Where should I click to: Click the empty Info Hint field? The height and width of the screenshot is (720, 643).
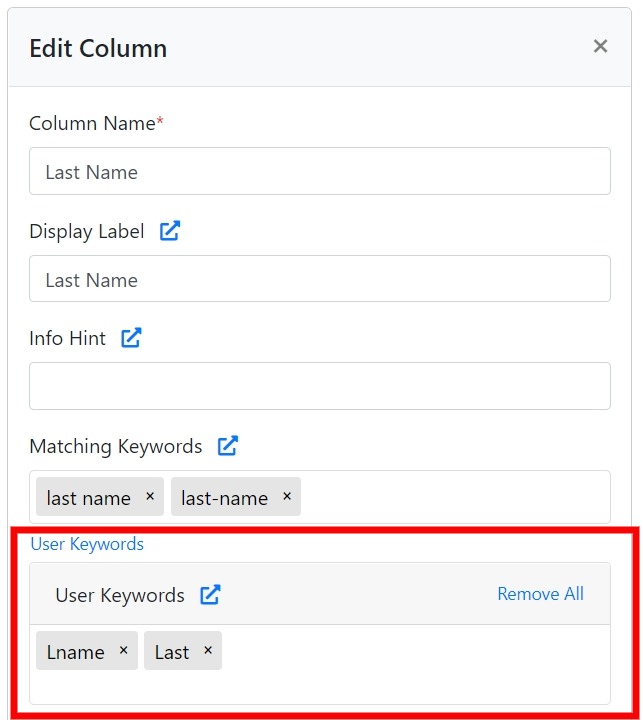point(320,386)
